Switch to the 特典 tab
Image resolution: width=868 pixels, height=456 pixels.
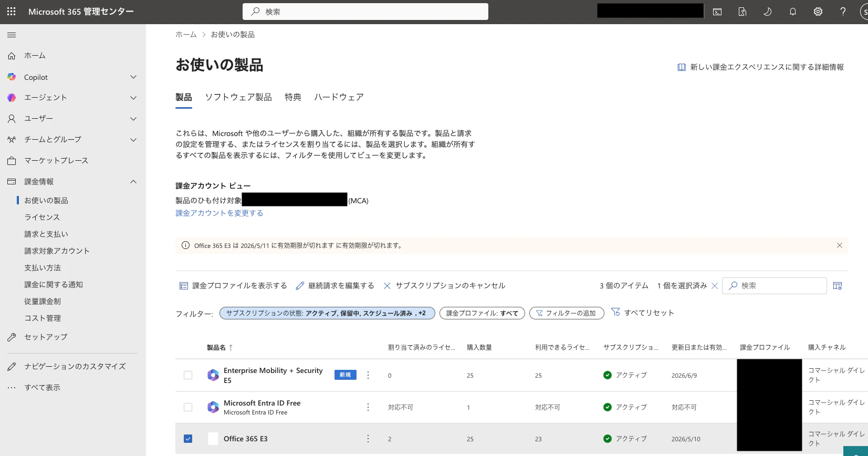coord(293,97)
